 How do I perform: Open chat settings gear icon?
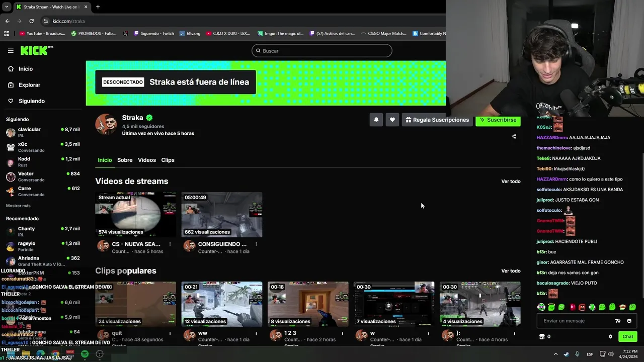tap(610, 337)
